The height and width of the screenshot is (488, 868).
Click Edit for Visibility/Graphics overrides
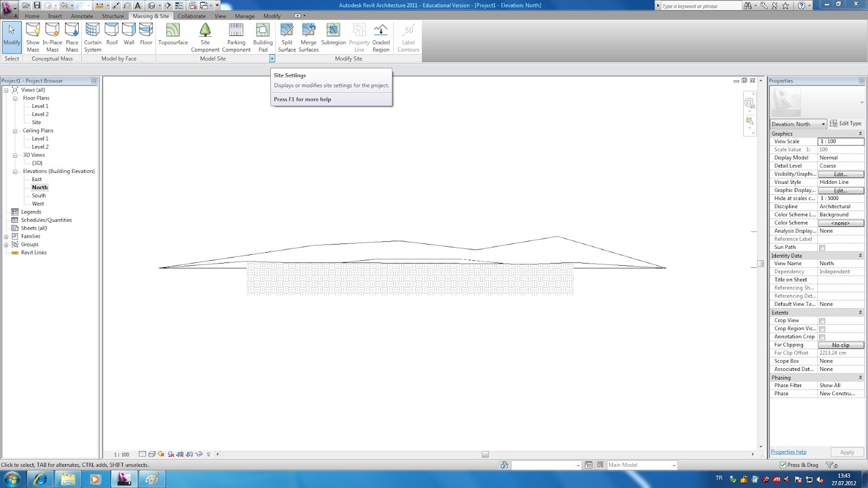coord(841,174)
